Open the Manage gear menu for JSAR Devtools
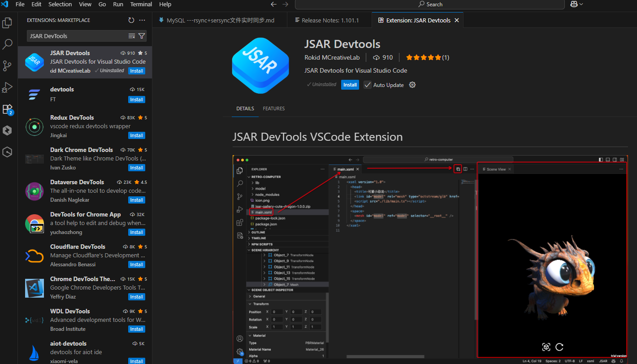Viewport: 637px width, 364px height. (412, 85)
